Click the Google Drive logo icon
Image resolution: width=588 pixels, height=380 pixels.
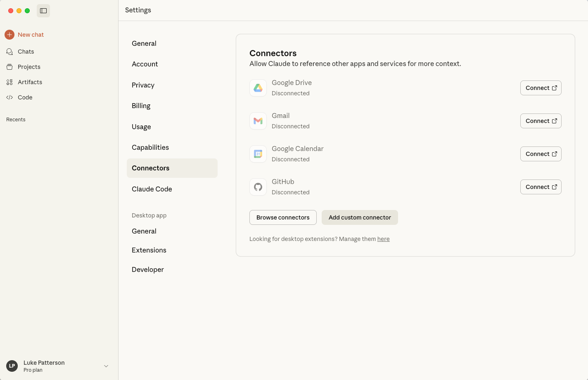[258, 88]
